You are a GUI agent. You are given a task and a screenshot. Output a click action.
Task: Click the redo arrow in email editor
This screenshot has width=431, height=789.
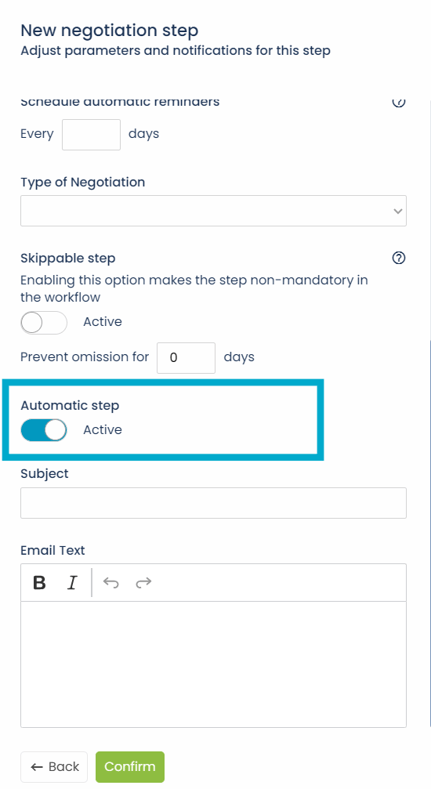[143, 583]
